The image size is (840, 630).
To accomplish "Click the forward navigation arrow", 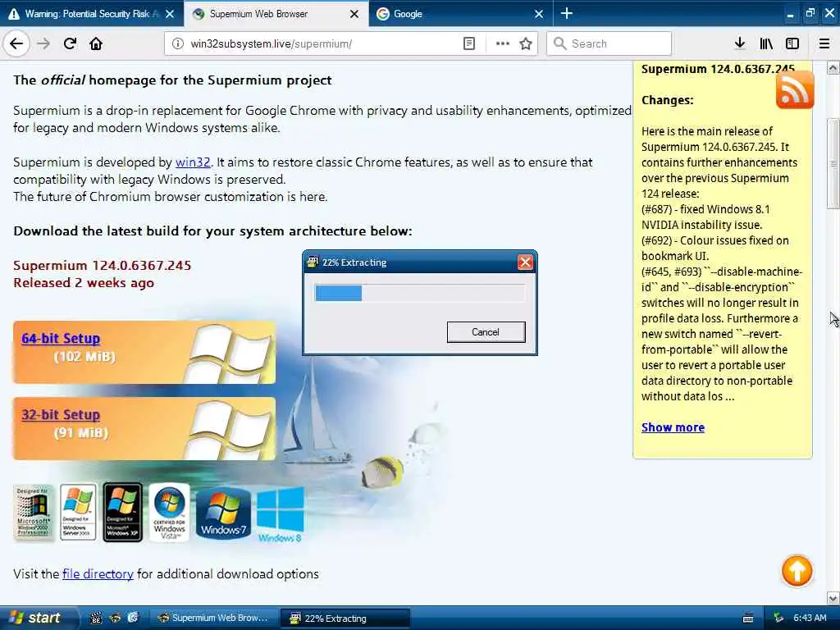I will 43,43.
